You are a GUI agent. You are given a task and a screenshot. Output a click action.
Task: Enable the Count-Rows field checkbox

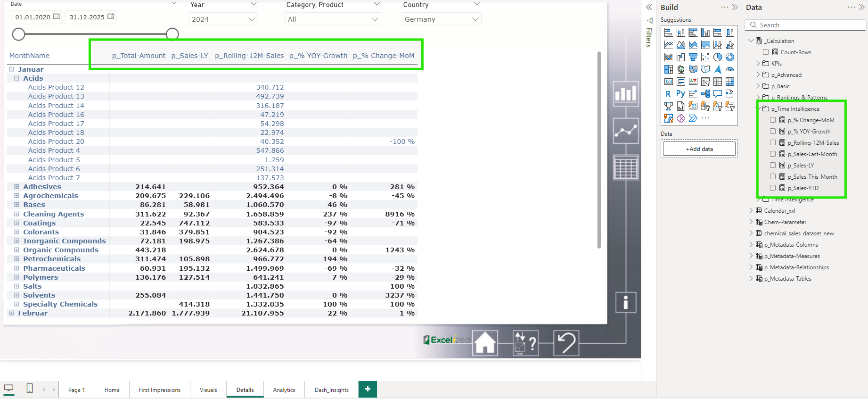766,52
